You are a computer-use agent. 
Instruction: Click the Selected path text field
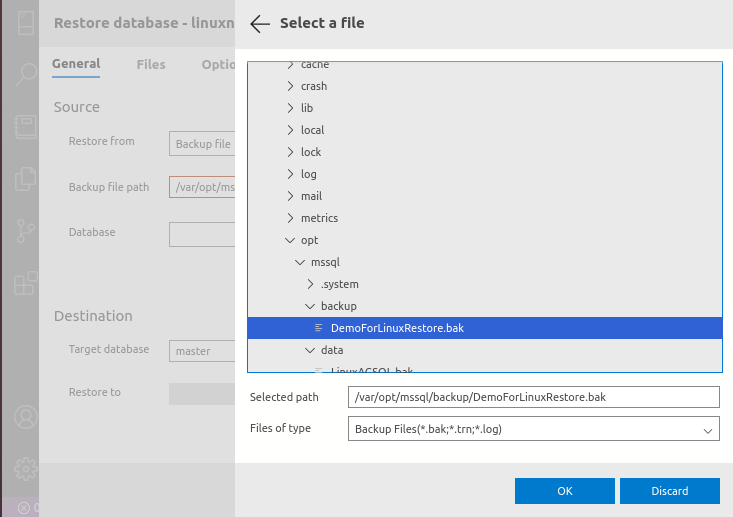[x=533, y=397]
